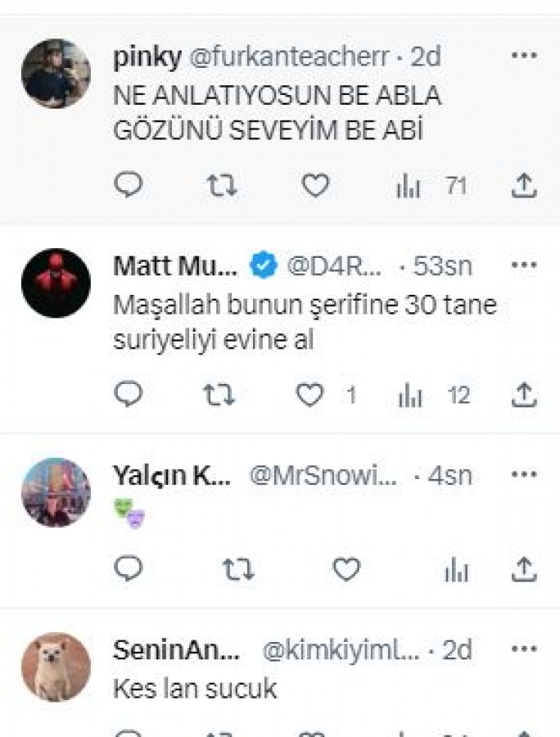
Task: Open more options for pinky's tweet
Action: (523, 56)
